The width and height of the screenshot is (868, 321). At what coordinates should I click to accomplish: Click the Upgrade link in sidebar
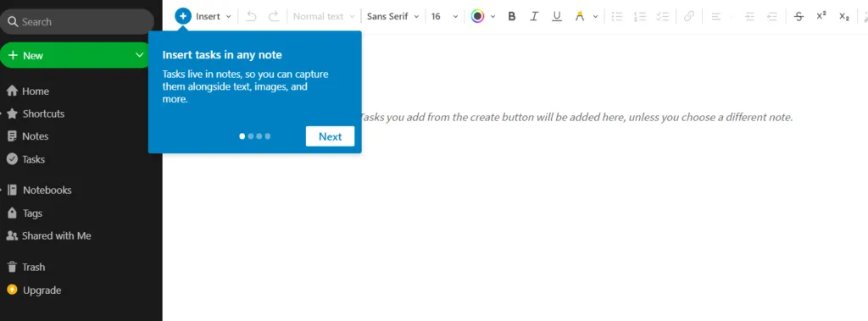[42, 290]
